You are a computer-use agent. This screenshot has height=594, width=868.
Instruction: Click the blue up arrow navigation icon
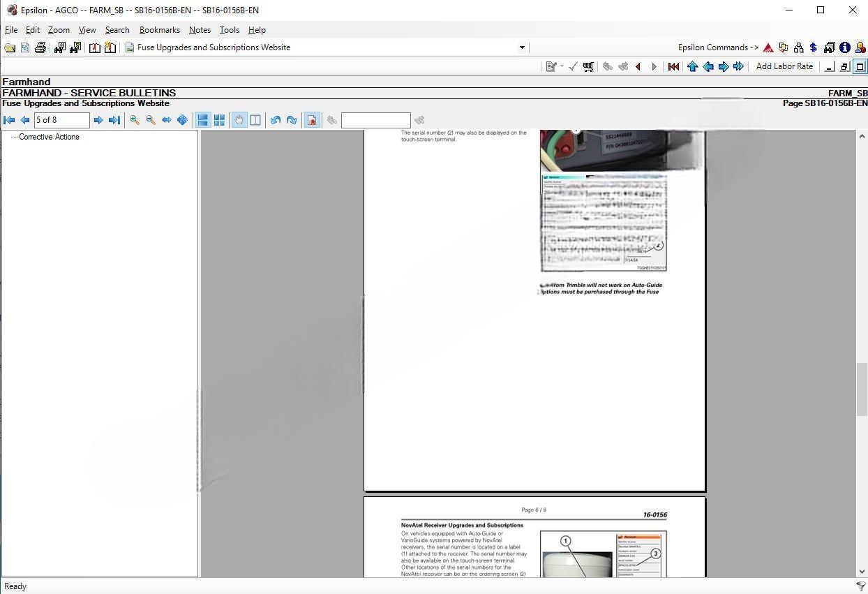point(692,66)
